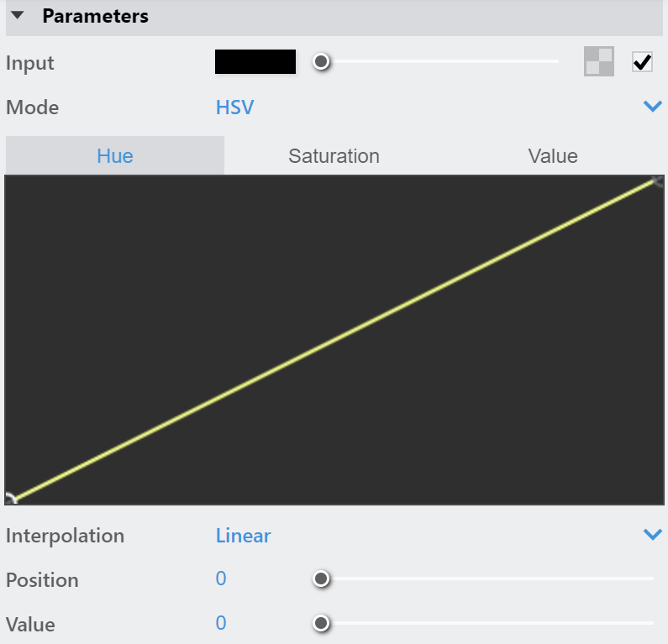
Task: Open the Interpolation dropdown chevron
Action: pos(653,534)
